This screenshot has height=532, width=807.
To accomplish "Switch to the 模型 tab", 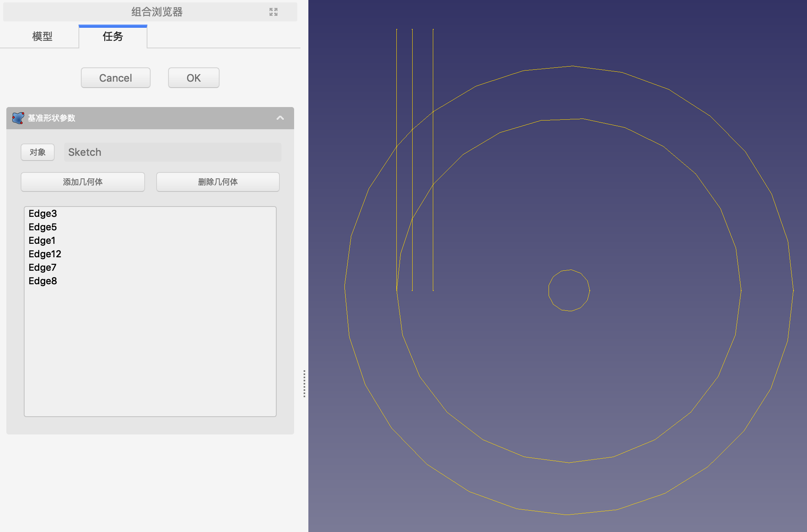I will point(42,36).
